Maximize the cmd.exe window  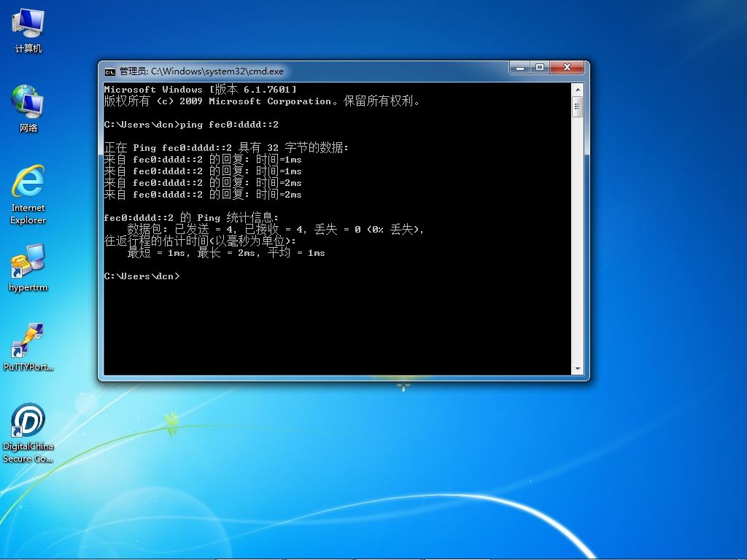(540, 68)
